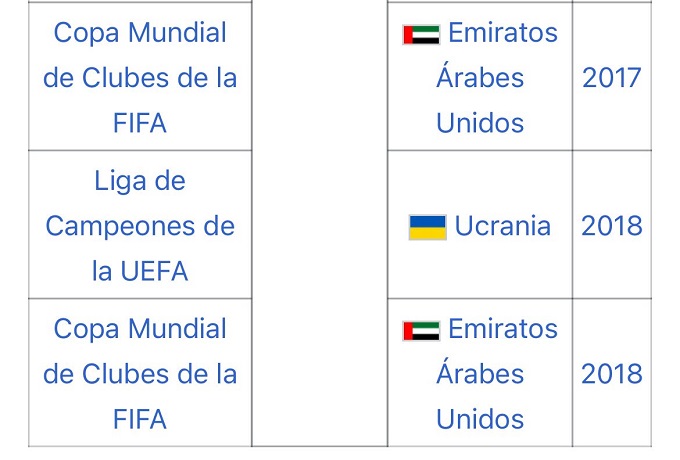Open the 2017 year link
680x460 pixels.
(611, 78)
